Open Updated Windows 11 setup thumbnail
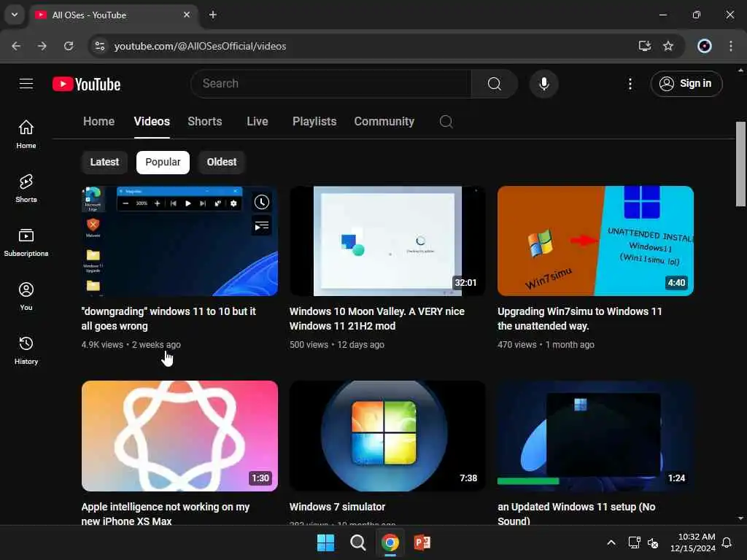 click(x=595, y=436)
